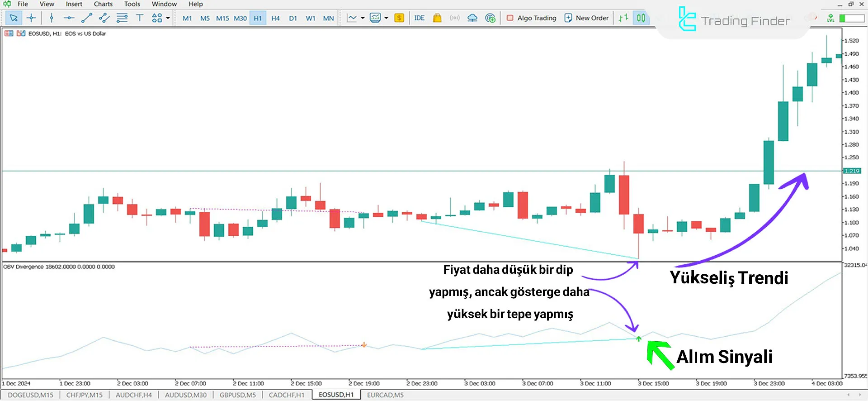Click the VPS cloud hosting icon
The width and height of the screenshot is (868, 401).
point(472,18)
